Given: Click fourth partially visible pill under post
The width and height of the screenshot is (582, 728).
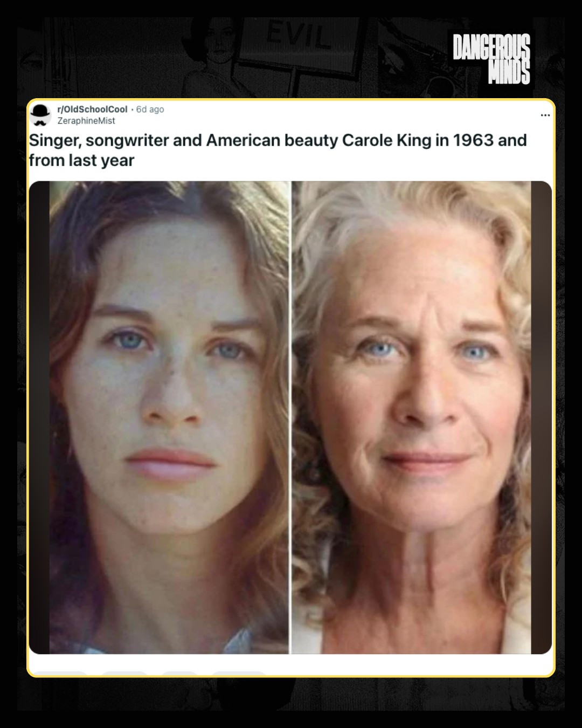Looking at the screenshot, I should coord(238,673).
